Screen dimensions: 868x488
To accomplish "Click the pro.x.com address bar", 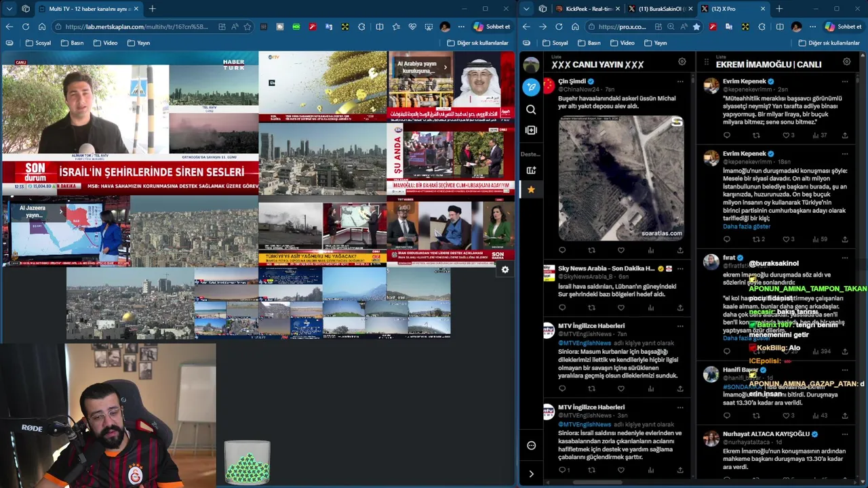I will [623, 26].
